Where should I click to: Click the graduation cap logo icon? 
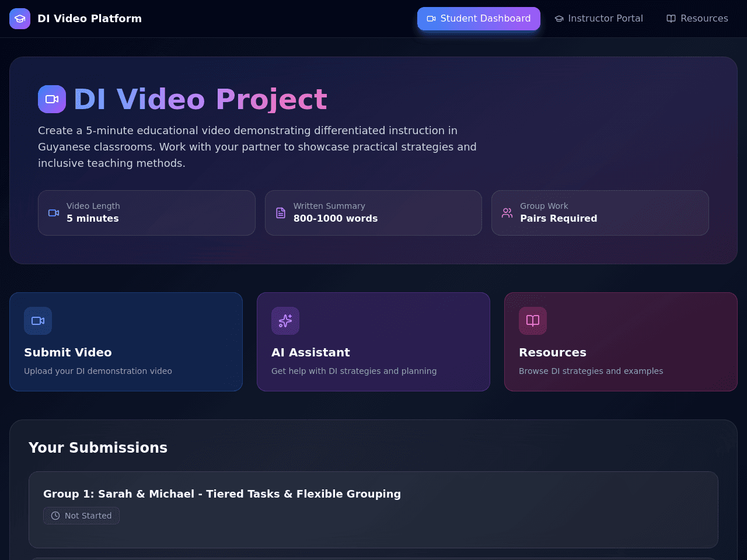20,19
